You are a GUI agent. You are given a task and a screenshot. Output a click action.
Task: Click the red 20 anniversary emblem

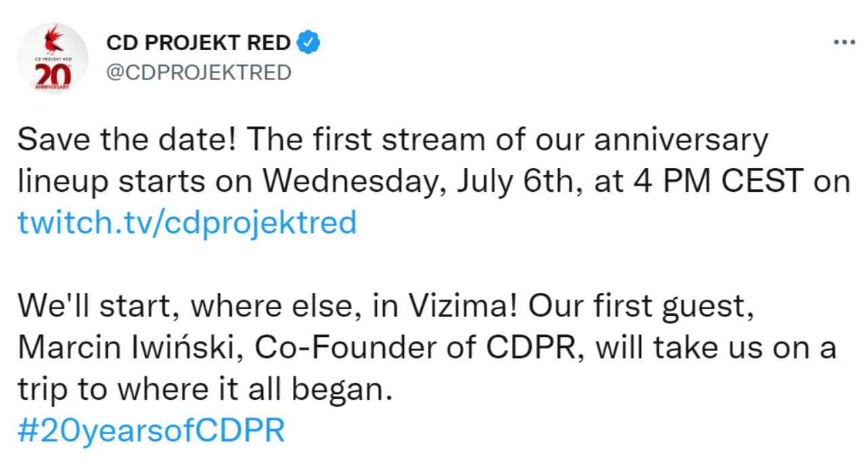click(54, 76)
